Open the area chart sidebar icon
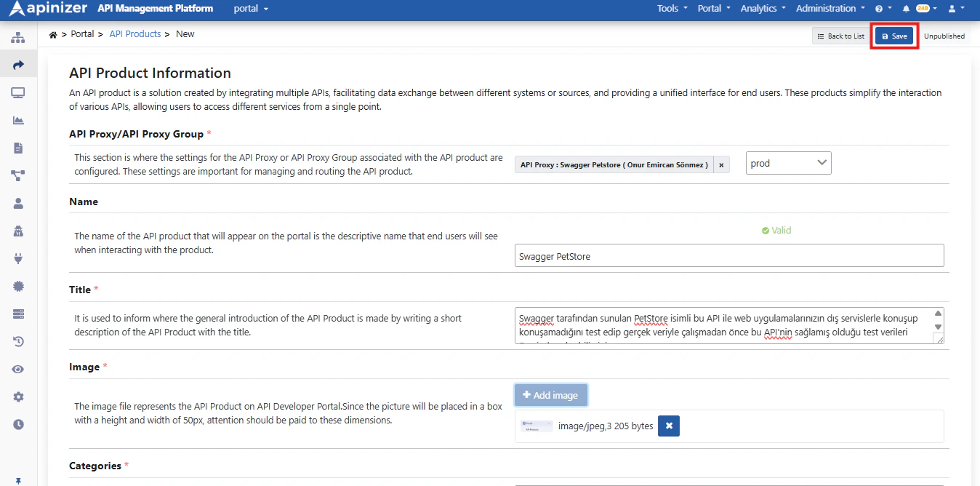The image size is (980, 486). (x=18, y=120)
